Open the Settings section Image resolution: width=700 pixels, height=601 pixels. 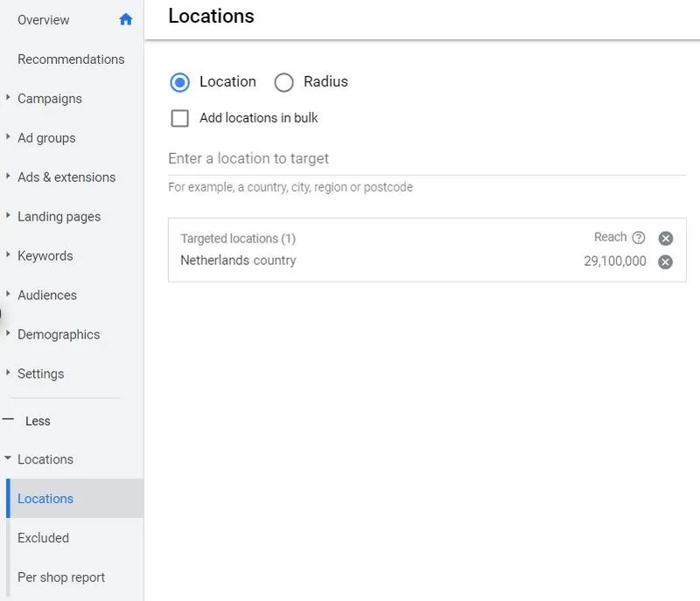pyautogui.click(x=40, y=374)
